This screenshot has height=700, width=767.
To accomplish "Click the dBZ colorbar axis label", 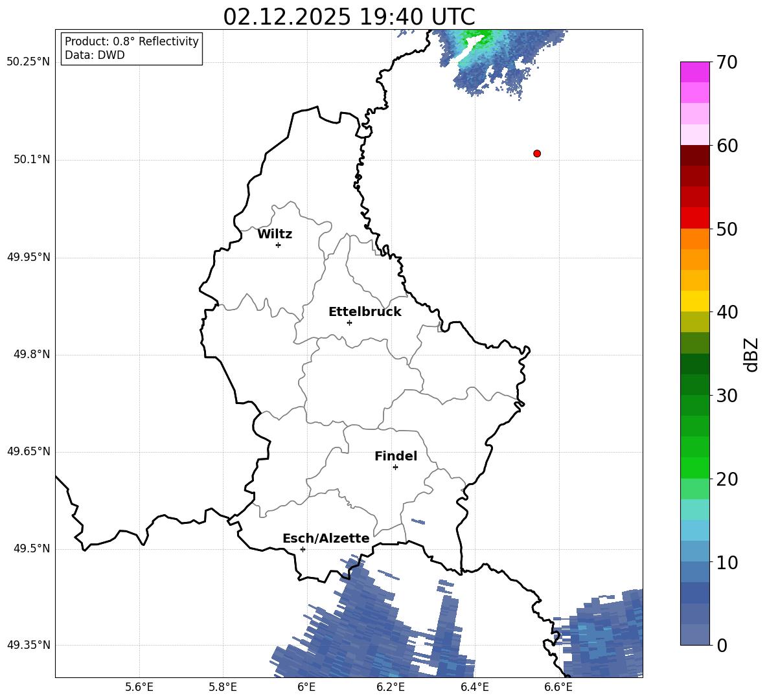I will 751,354.
